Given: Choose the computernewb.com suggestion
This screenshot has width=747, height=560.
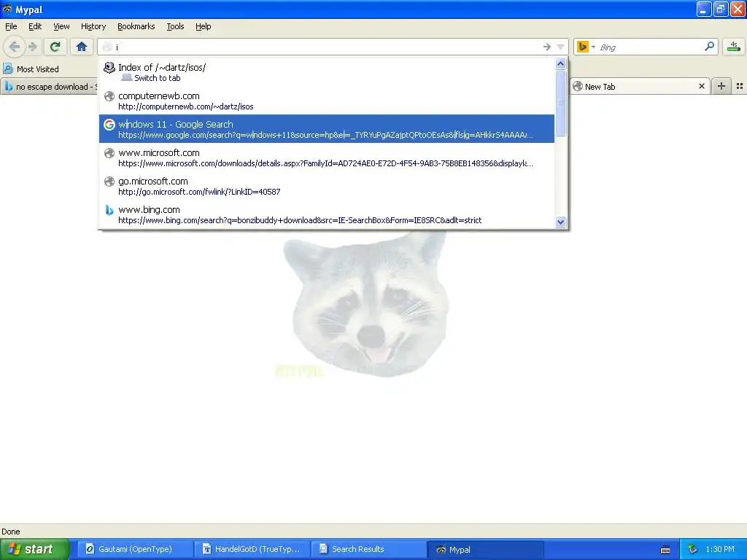Looking at the screenshot, I should click(327, 101).
